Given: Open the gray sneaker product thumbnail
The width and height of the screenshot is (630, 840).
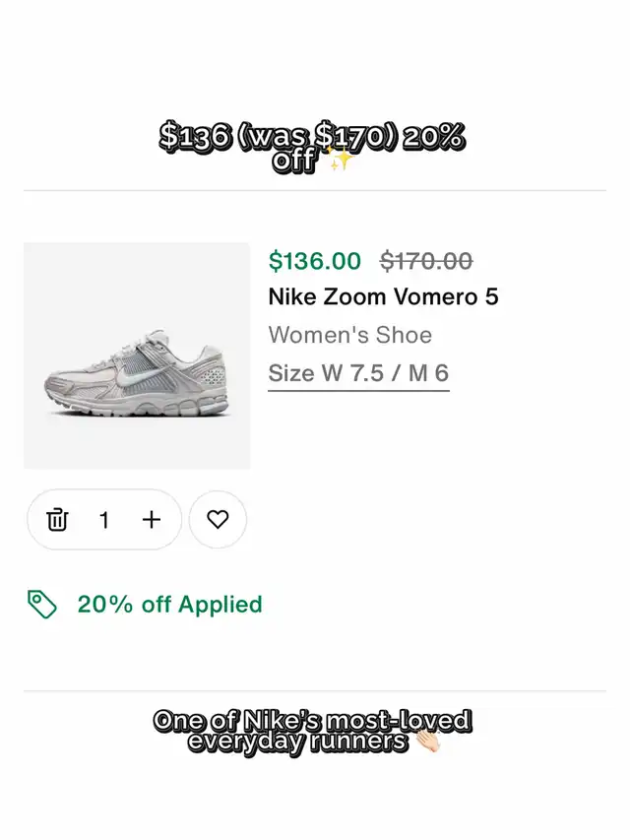Looking at the screenshot, I should point(137,355).
